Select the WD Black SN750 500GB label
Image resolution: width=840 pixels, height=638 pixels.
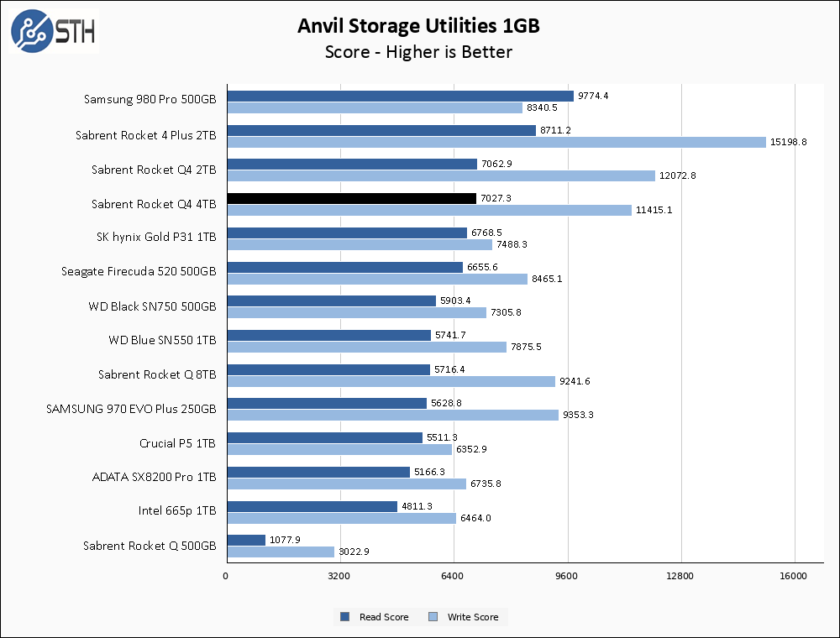(x=152, y=306)
